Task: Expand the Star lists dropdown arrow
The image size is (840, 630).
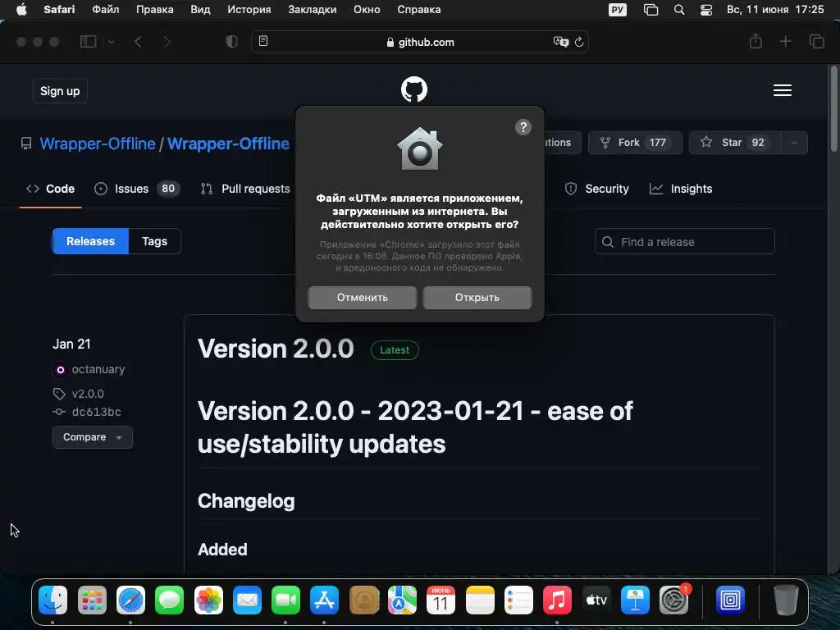Action: [794, 143]
